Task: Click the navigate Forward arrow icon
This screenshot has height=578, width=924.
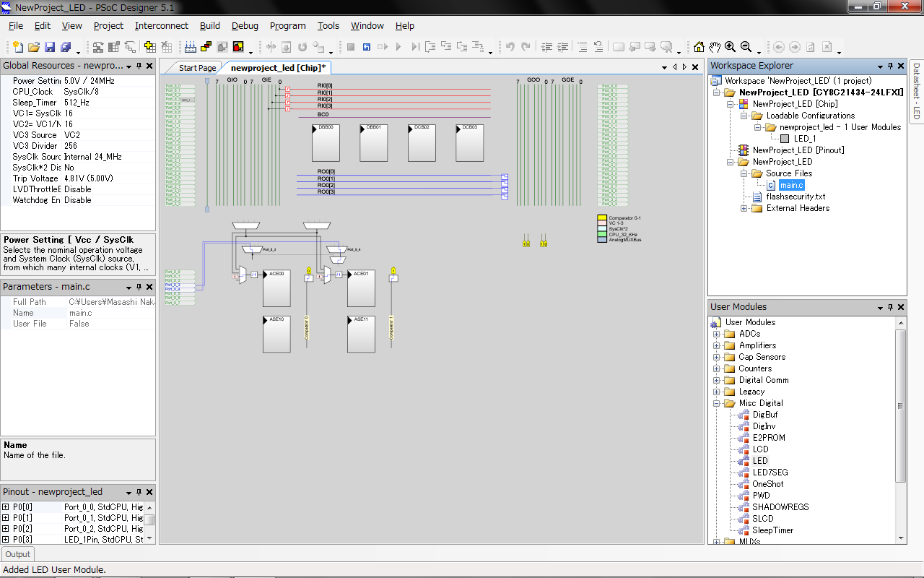Action: coord(795,47)
